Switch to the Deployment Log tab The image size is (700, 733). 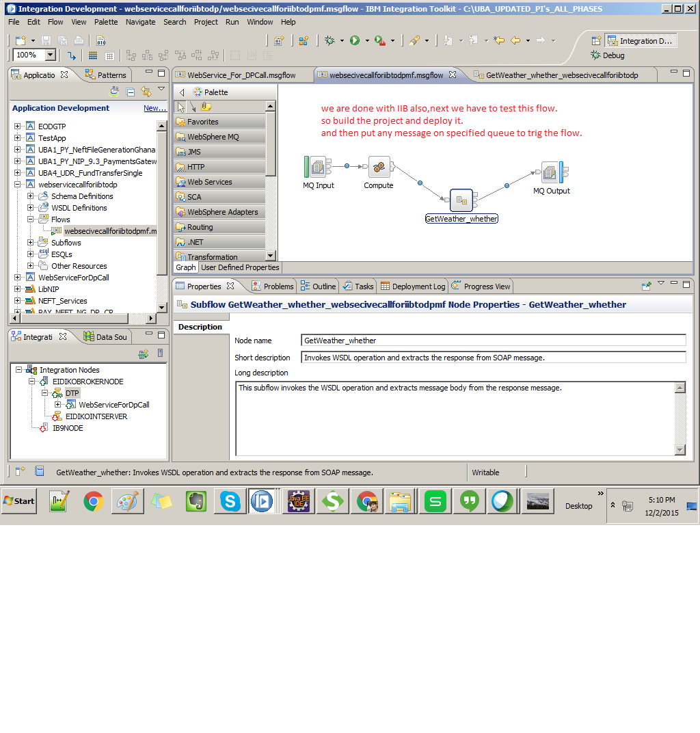pos(415,286)
